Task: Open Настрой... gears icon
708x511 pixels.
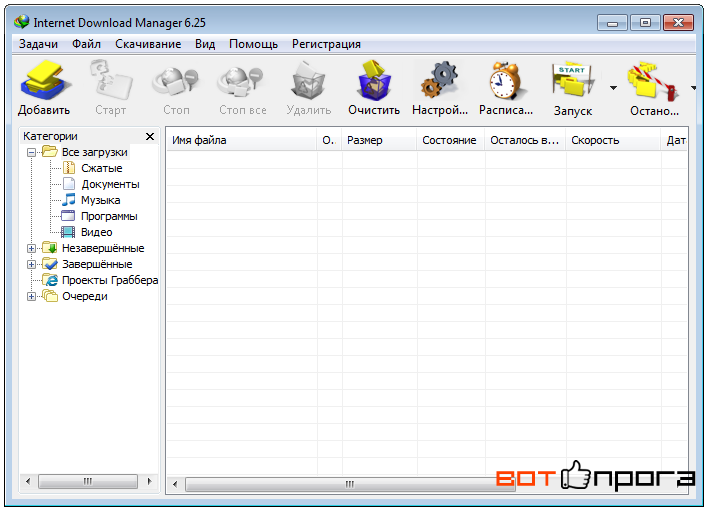Action: [439, 80]
